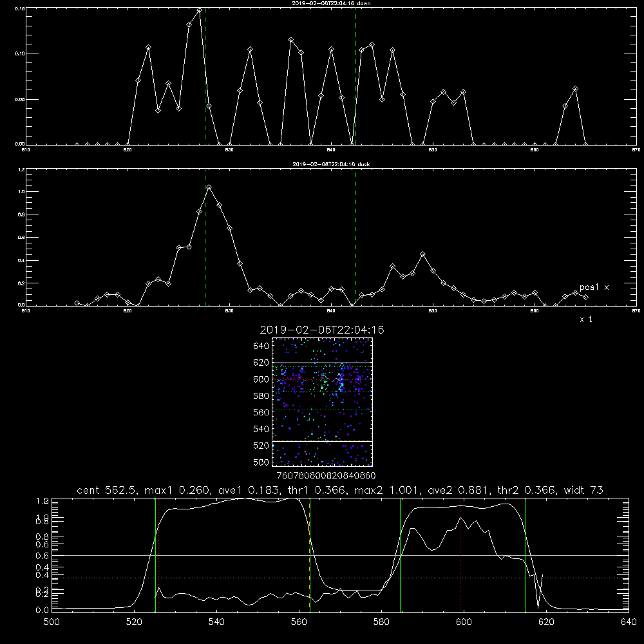This screenshot has width=644, height=644.
Task: Click the bottom plot x-axis label 620
Action: click(x=547, y=622)
